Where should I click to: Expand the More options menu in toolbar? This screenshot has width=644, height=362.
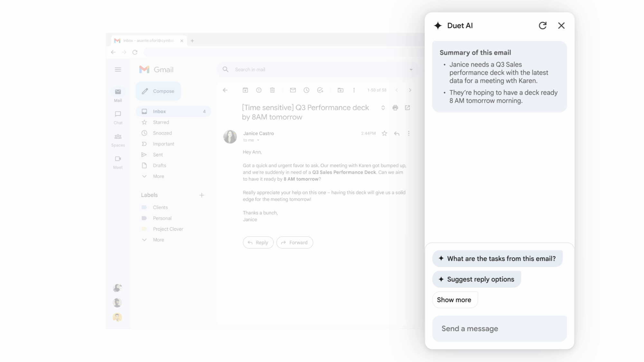(x=354, y=90)
